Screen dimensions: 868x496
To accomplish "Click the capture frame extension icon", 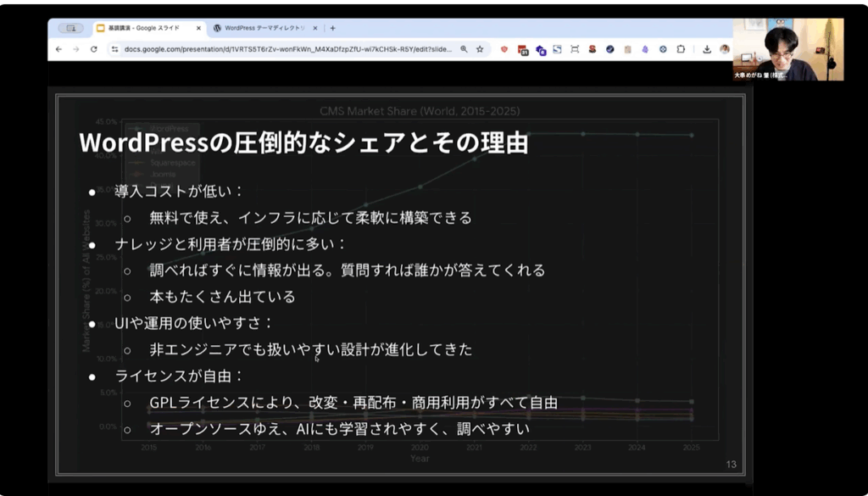I will [575, 49].
